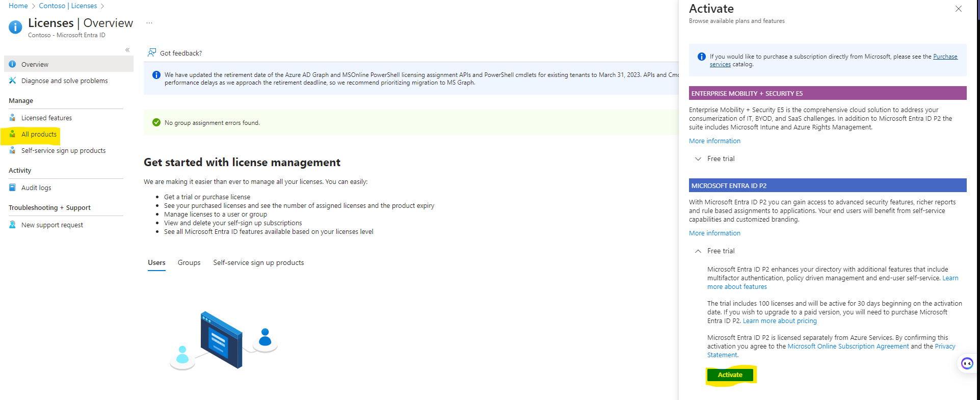Switch to Self-service sign up products tab
This screenshot has width=980, height=400.
(x=258, y=262)
